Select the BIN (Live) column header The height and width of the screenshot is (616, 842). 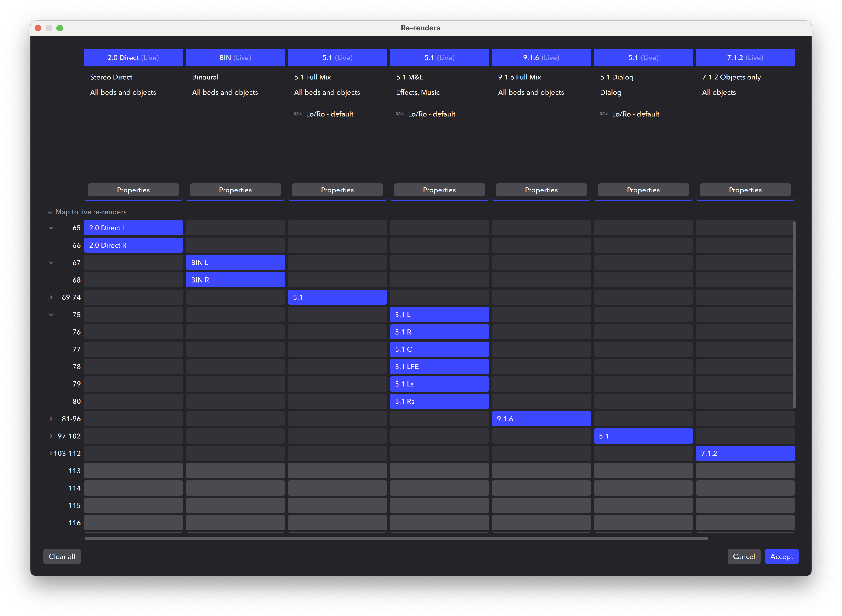[235, 58]
